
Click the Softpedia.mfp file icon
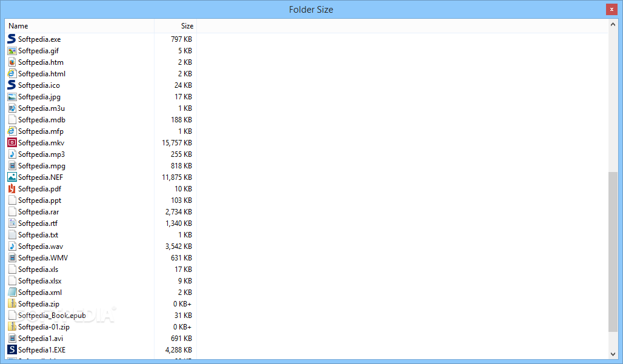12,131
